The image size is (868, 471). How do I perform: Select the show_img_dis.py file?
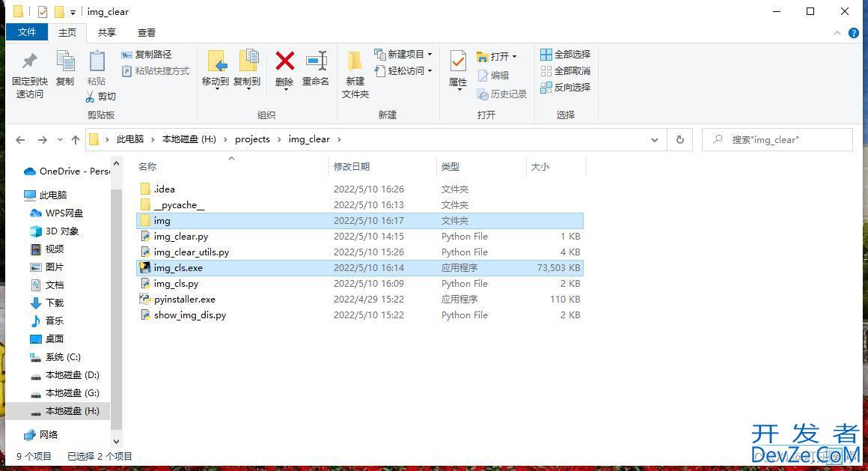359,314
